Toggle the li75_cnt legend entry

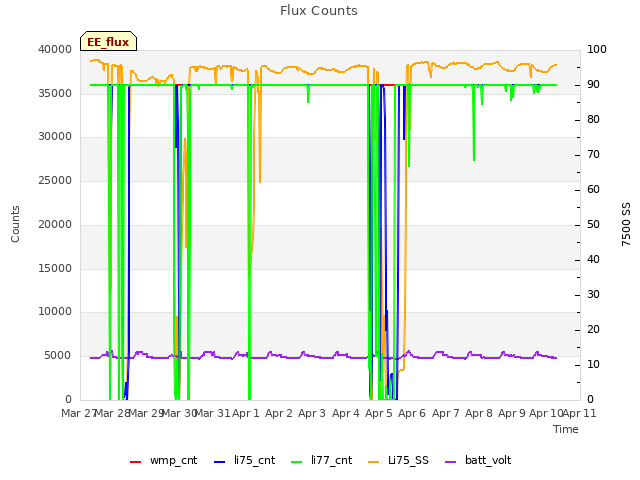click(244, 460)
